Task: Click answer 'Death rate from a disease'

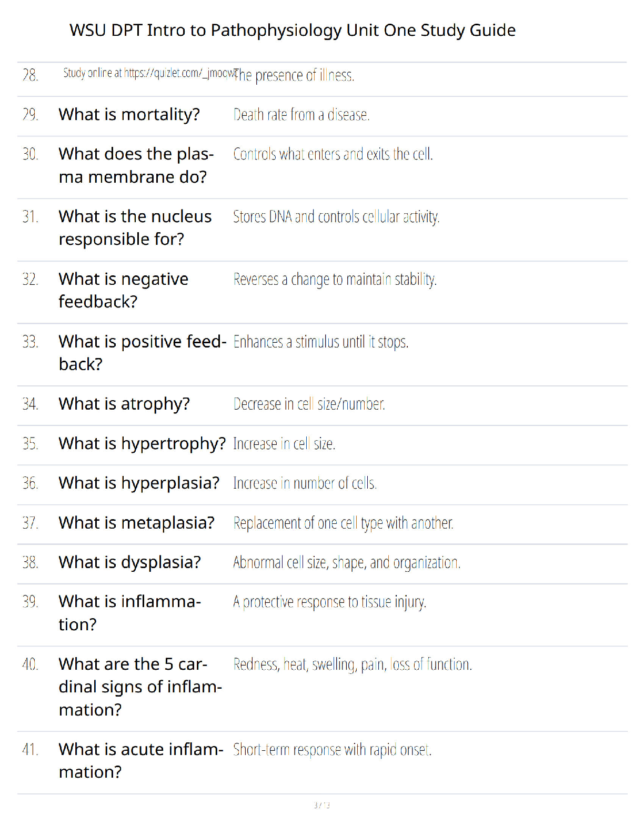Action: [x=301, y=115]
